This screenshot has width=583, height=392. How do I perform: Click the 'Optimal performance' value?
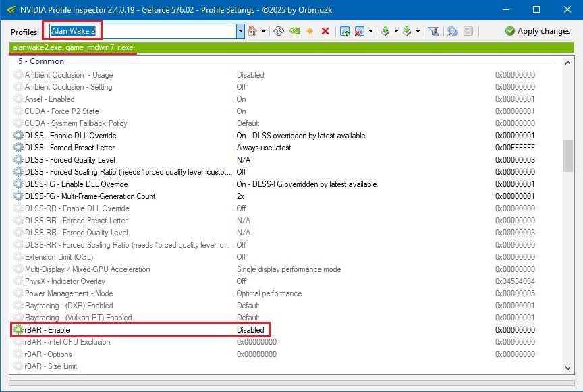pos(269,293)
